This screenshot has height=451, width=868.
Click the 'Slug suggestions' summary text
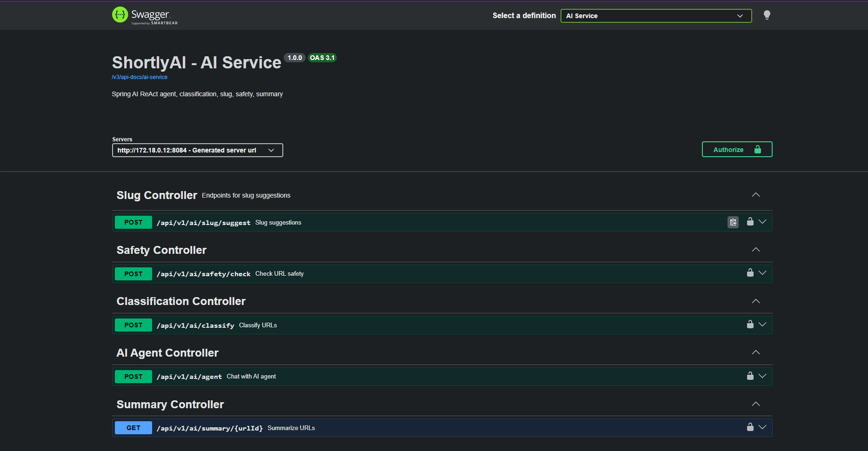pos(278,223)
